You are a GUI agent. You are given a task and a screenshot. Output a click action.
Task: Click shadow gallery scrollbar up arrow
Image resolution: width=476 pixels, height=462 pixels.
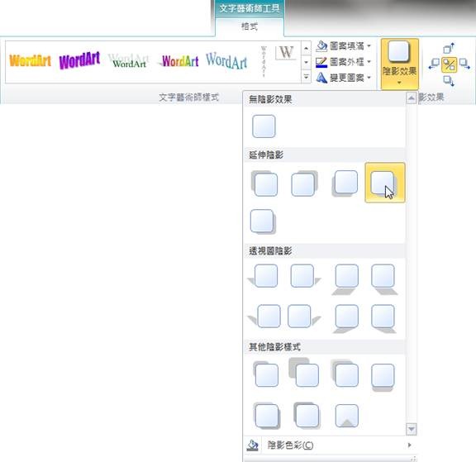tap(411, 98)
